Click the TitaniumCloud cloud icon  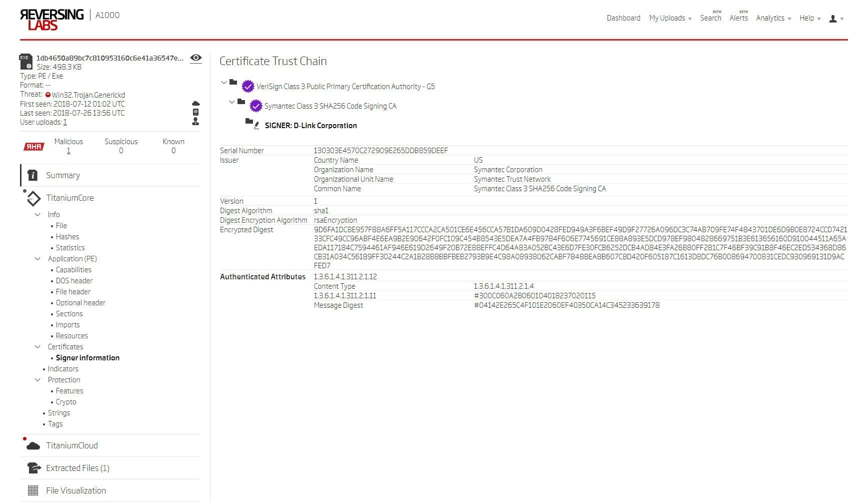(33, 445)
